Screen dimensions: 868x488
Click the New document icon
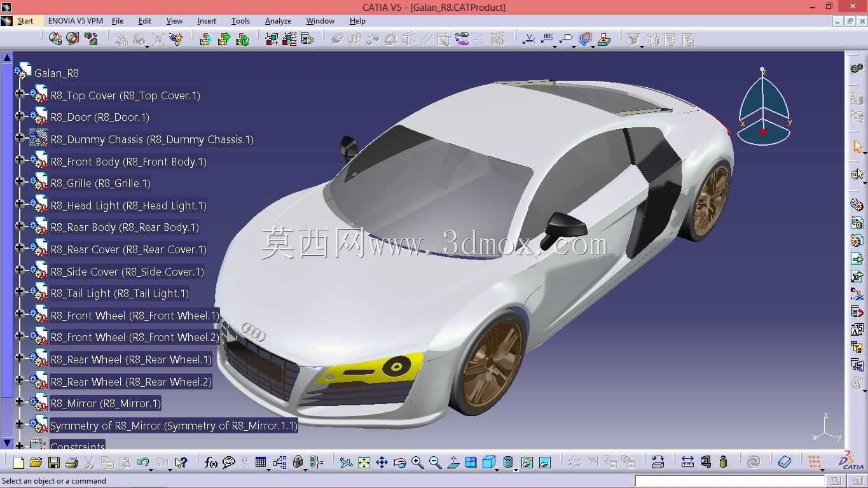pos(19,463)
